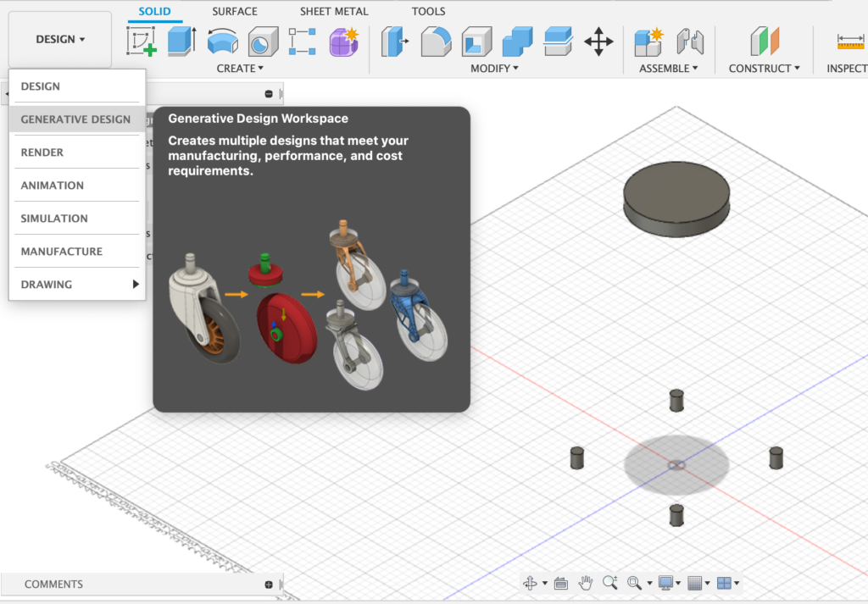Activate the Fillet tool
The width and height of the screenshot is (868, 604).
click(x=437, y=41)
